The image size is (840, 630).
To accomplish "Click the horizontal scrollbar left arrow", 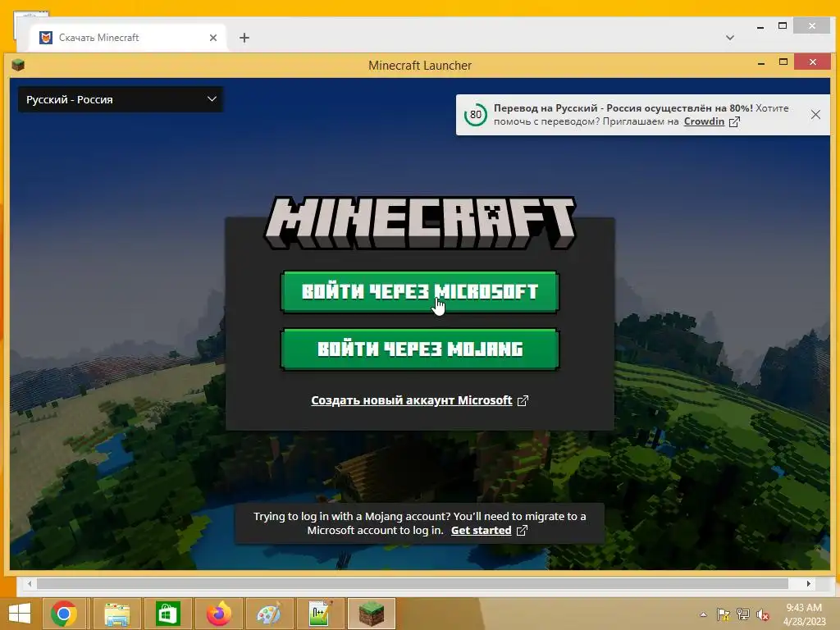I will point(30,583).
